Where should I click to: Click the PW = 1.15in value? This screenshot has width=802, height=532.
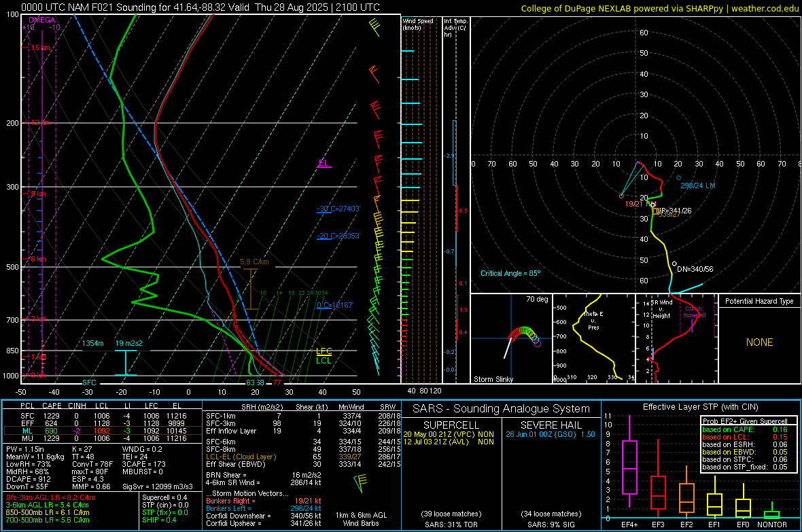26,449
